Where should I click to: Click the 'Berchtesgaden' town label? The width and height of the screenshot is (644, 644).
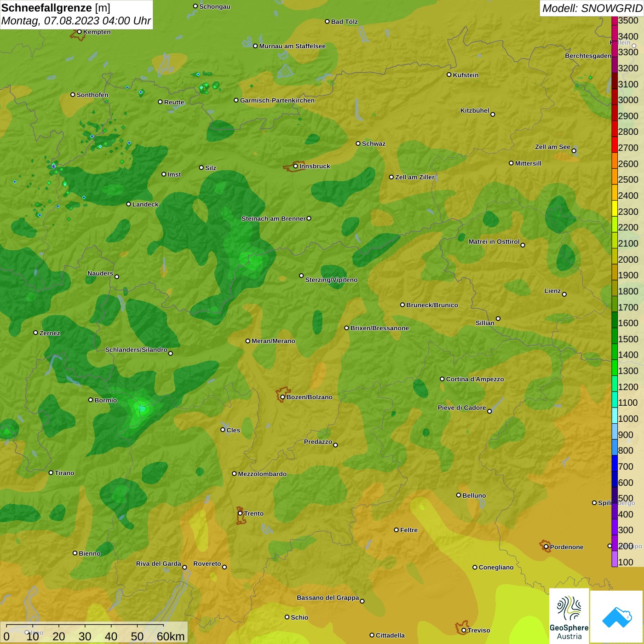click(588, 56)
